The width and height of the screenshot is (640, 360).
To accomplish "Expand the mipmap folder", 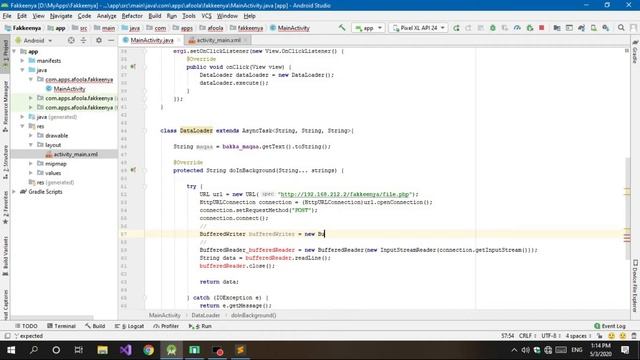I will pos(31,164).
